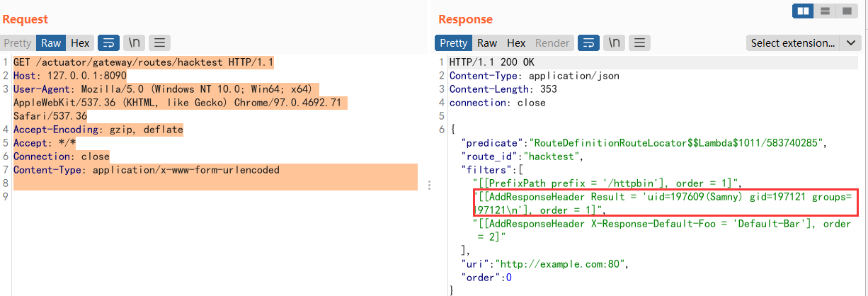Click the arrow beside Select extension
Image resolution: width=868 pixels, height=296 pixels.
850,43
